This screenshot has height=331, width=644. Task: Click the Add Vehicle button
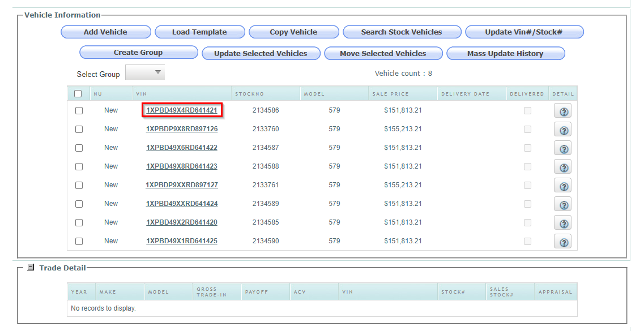tap(105, 32)
